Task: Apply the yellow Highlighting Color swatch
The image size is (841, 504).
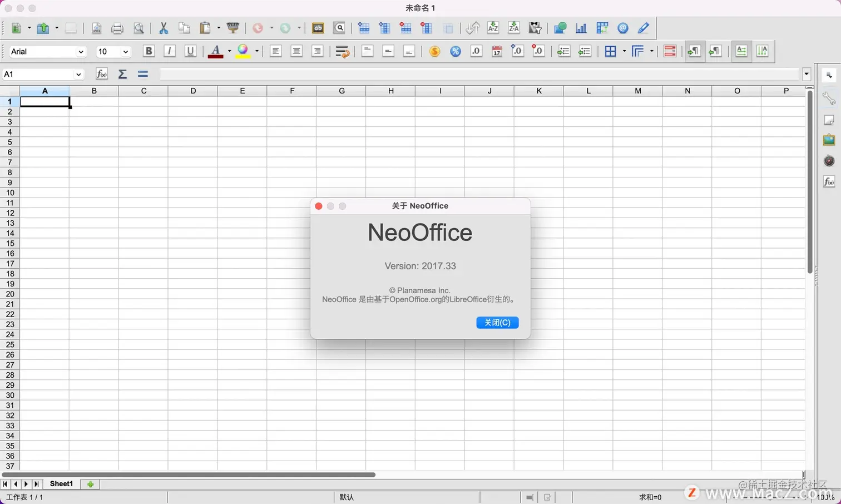Action: (x=243, y=51)
